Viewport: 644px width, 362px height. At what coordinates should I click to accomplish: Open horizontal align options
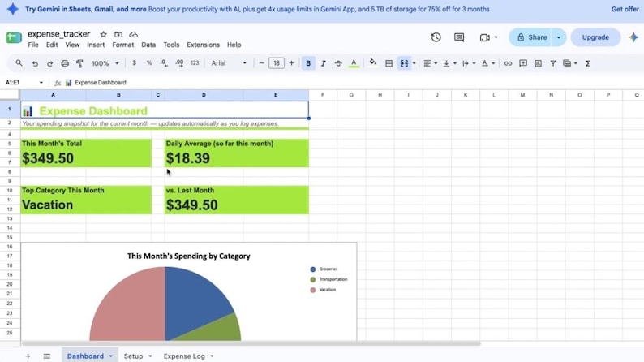pyautogui.click(x=430, y=63)
